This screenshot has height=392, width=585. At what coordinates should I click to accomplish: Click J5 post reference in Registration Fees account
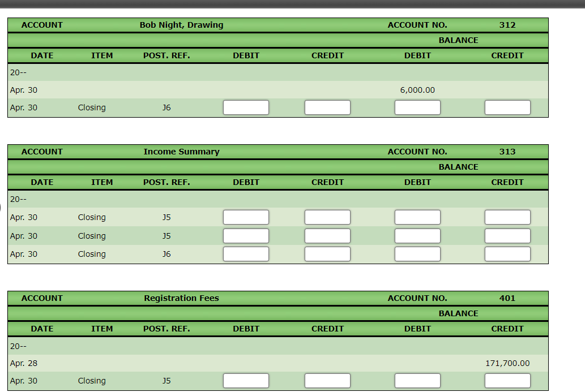pos(166,381)
